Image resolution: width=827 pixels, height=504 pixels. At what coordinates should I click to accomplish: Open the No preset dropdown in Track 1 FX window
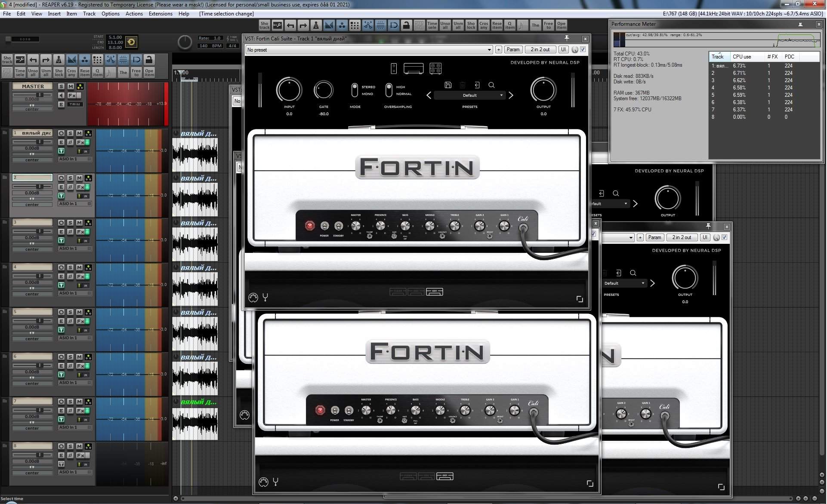pos(369,50)
